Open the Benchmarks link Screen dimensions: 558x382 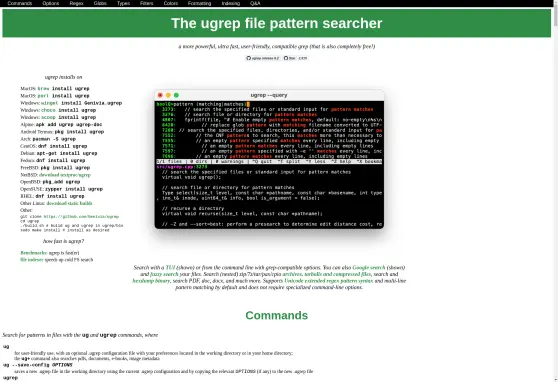point(33,253)
